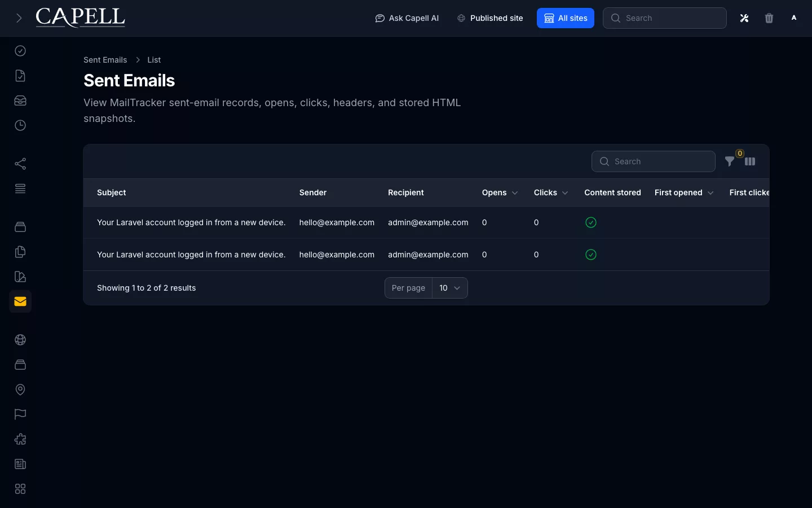The height and width of the screenshot is (508, 812).
Task: Open the document-check sidebar icon
Action: (x=20, y=76)
